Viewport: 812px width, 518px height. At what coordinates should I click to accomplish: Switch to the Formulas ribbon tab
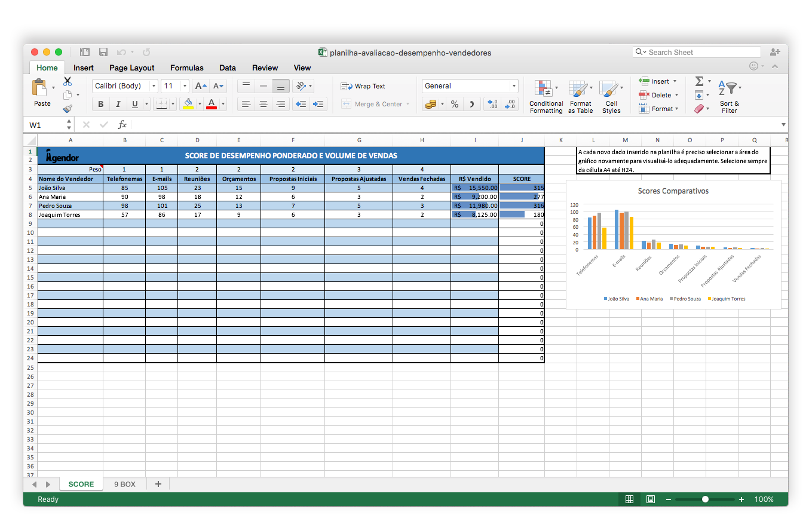[187, 68]
